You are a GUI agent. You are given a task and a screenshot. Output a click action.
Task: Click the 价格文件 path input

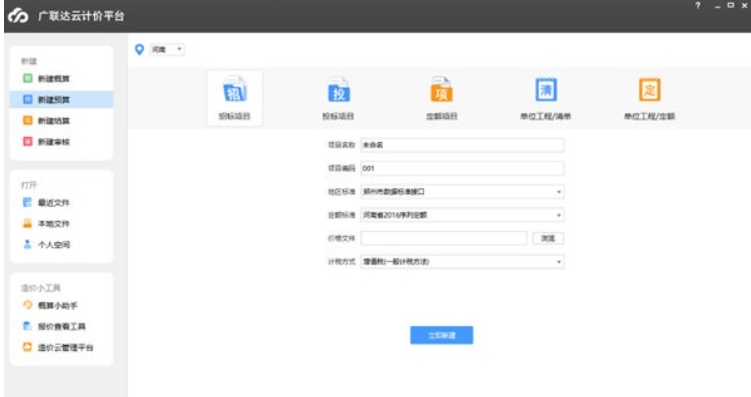point(444,238)
